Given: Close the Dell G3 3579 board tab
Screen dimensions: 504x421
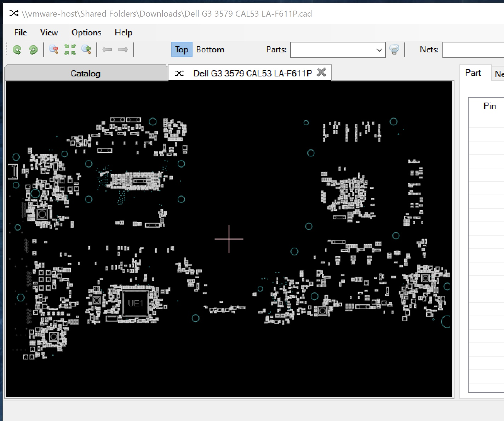Looking at the screenshot, I should 321,73.
